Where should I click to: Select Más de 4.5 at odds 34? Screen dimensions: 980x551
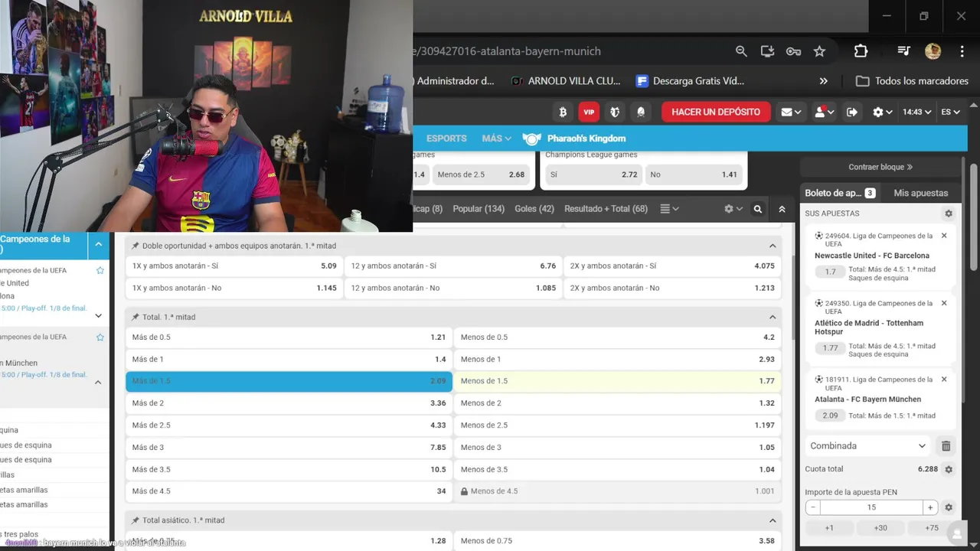click(x=289, y=491)
